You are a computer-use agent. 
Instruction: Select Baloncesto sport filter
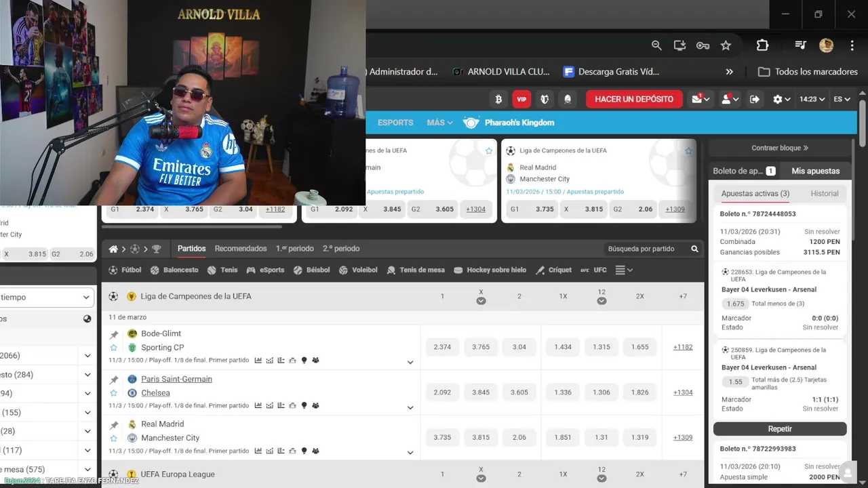[x=174, y=270]
